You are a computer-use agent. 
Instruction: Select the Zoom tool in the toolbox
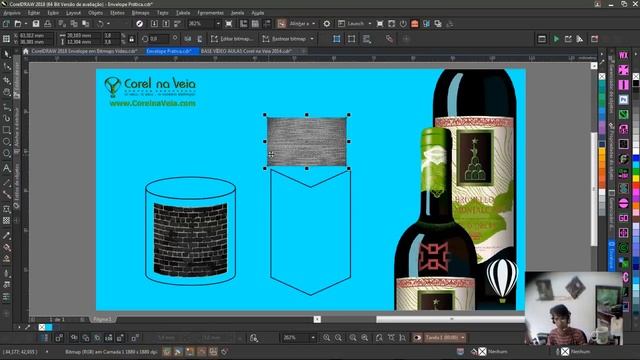pos(7,92)
